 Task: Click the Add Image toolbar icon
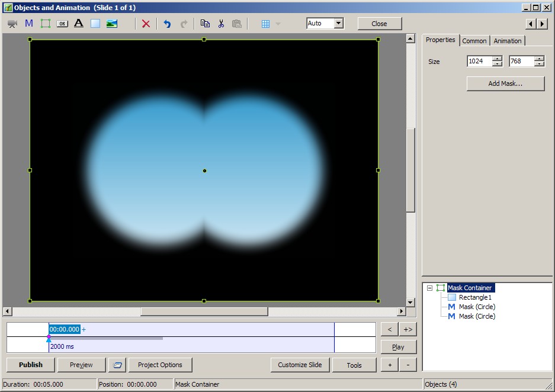click(111, 24)
